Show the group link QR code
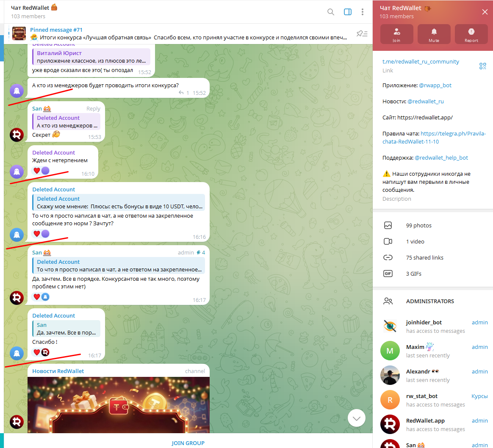Viewport: 493px width, 448px height. (482, 66)
